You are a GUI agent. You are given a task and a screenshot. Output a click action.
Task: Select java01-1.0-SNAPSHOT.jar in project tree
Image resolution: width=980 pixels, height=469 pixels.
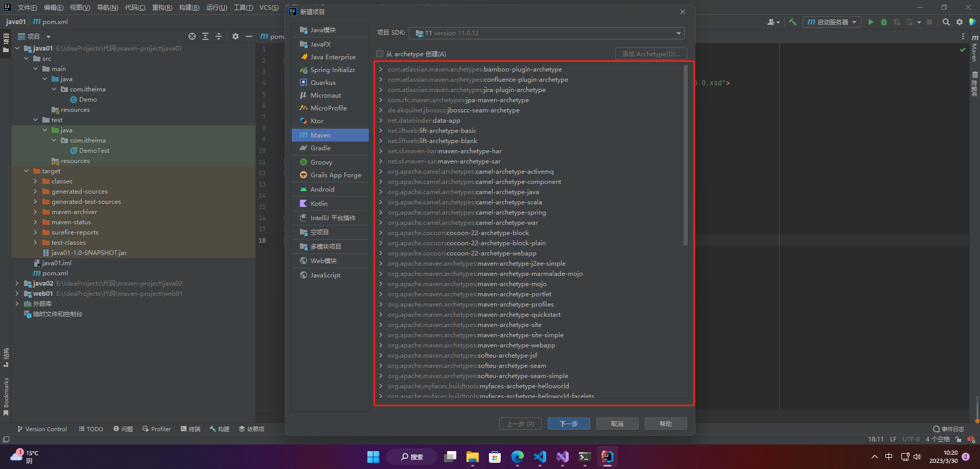89,253
